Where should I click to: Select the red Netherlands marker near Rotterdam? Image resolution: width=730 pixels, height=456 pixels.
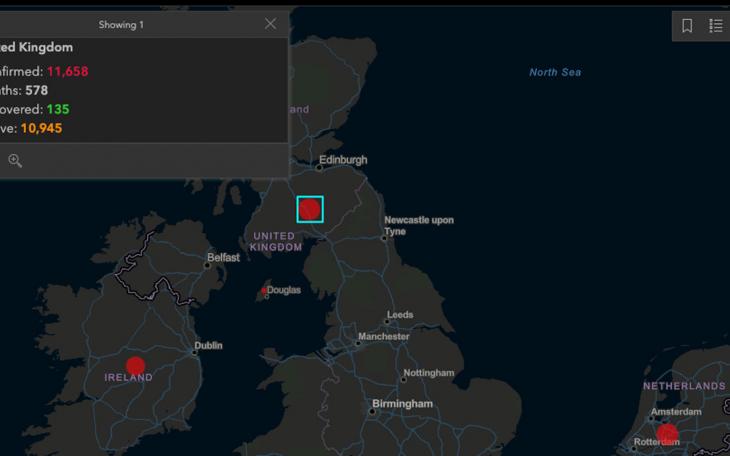667,434
